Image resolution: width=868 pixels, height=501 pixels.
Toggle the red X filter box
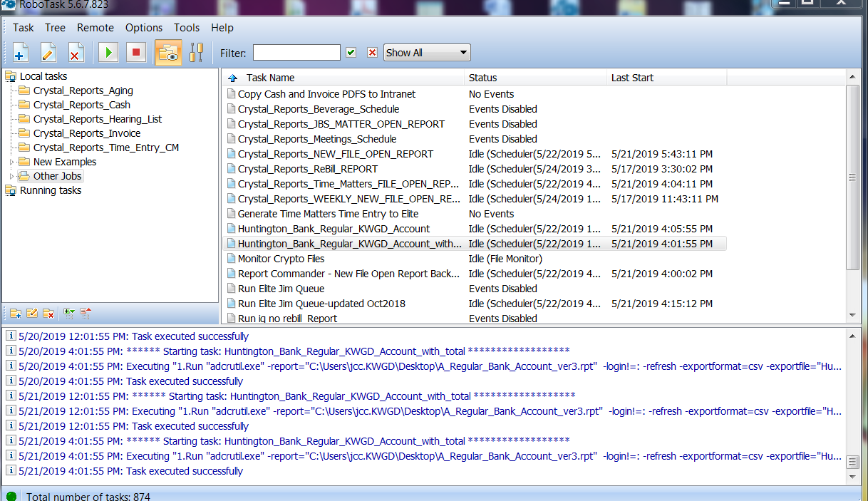372,53
